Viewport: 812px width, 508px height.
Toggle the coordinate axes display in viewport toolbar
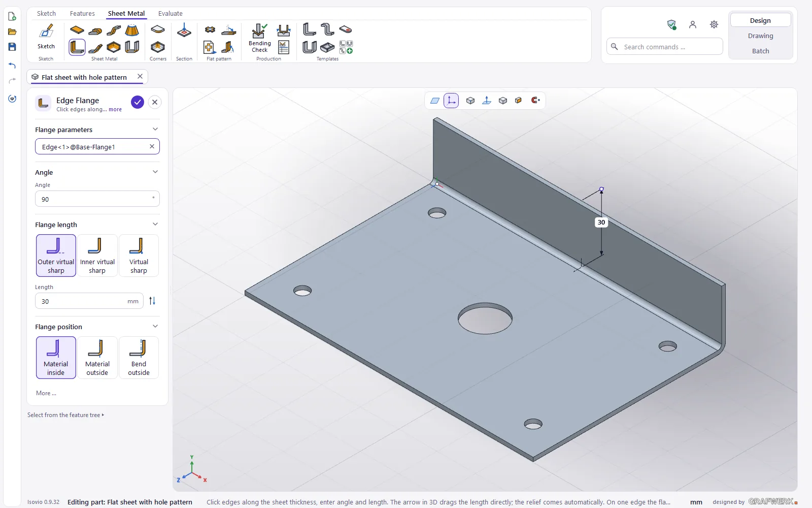[451, 101]
